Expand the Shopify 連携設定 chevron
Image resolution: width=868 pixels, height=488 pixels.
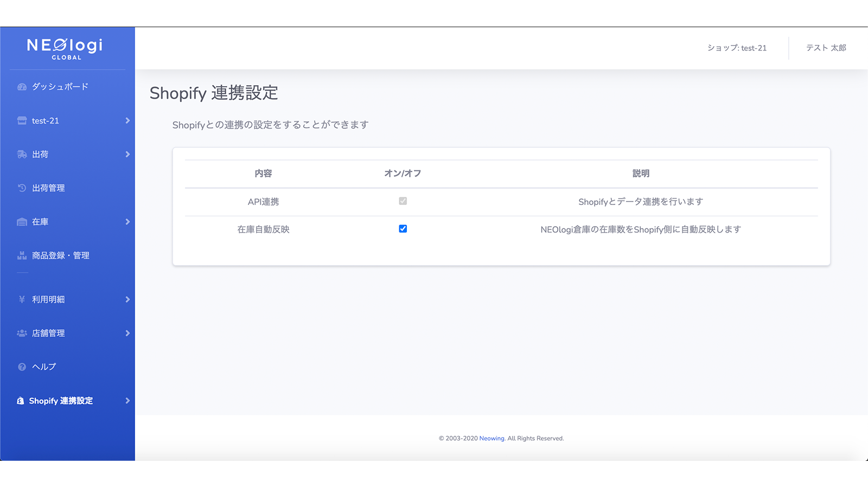[128, 400]
